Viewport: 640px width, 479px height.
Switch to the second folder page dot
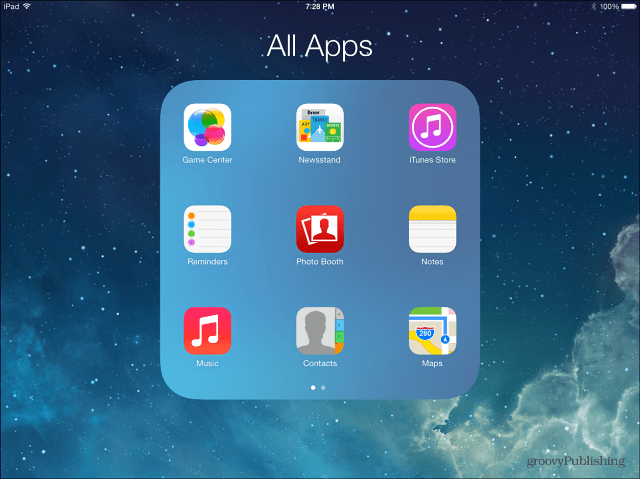323,388
